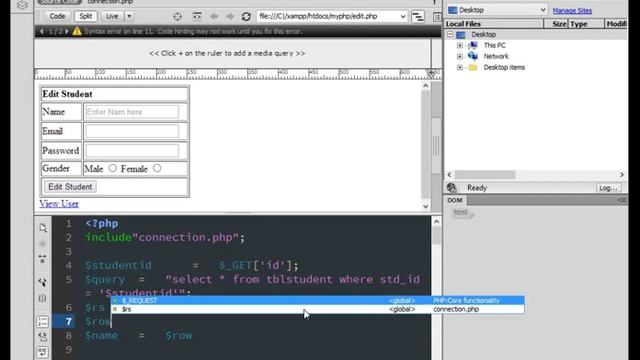This screenshot has height=360, width=640.
Task: Click the viewport resize handle on the ruler
Action: click(431, 73)
